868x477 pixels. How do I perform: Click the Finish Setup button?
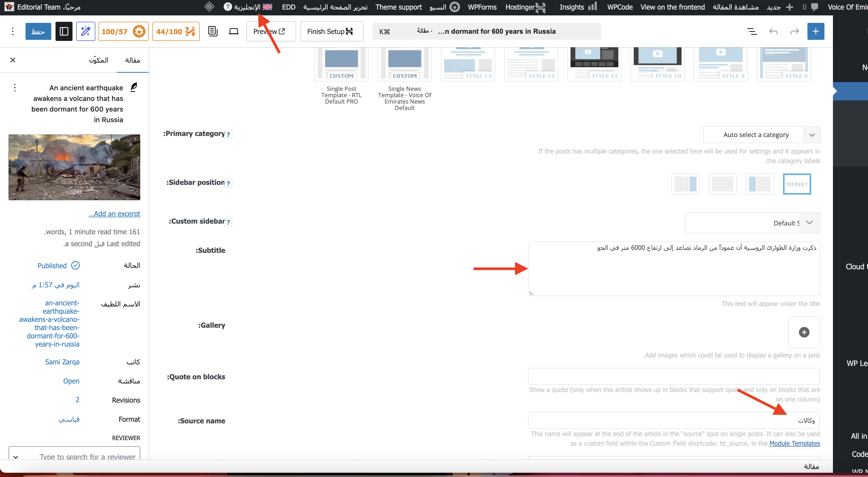click(x=331, y=31)
